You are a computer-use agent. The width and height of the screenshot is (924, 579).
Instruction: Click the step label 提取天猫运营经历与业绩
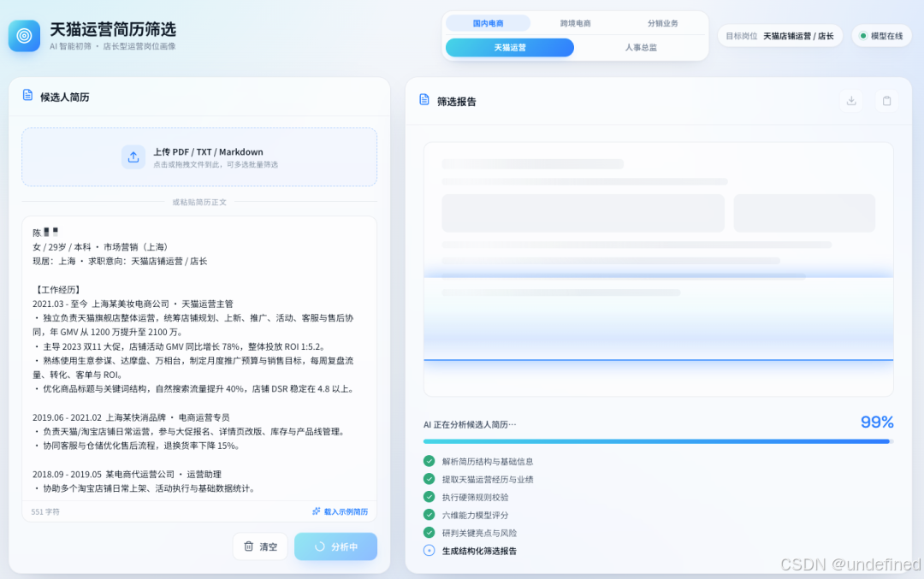click(488, 480)
